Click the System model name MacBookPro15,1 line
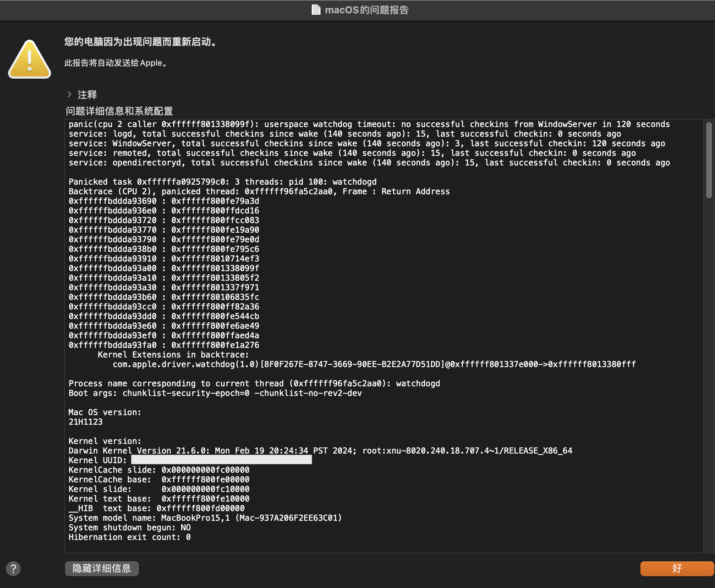Screen dimensions: 715x588 coord(205,518)
